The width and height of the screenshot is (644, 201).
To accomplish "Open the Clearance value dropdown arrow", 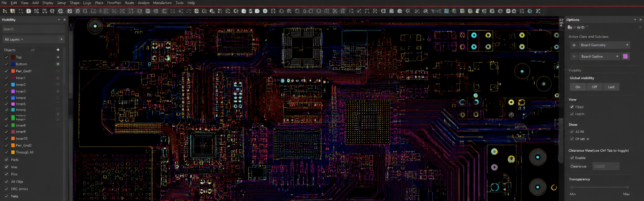I will 617,166.
